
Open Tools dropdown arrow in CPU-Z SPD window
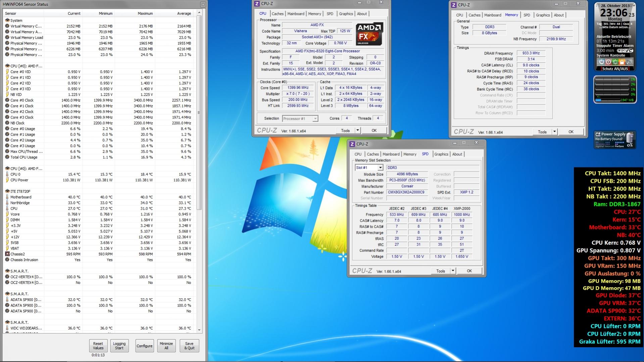(x=453, y=271)
